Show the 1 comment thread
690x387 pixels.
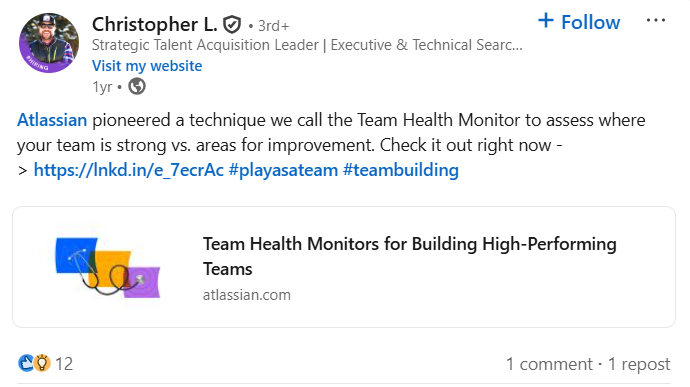pyautogui.click(x=549, y=364)
